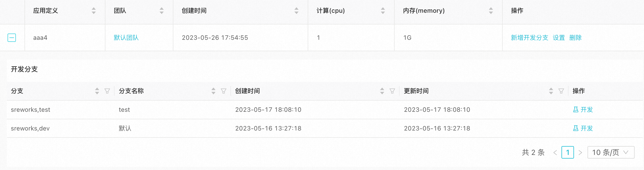Sort by 应用定义 column
The image size is (644, 170).
click(94, 11)
